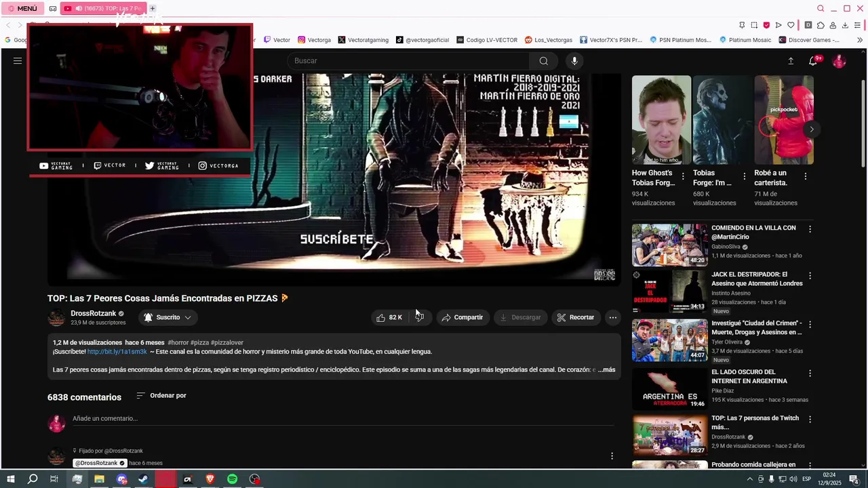
Task: Open Investigué Ciudad del Crimen video thumbnail
Action: 669,340
